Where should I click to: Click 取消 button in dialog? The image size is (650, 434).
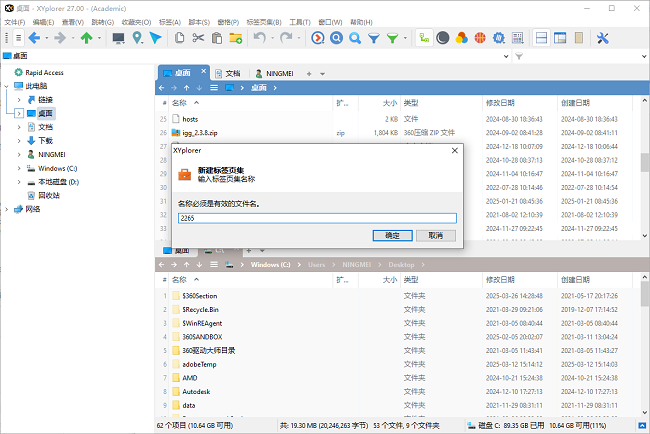pos(436,235)
